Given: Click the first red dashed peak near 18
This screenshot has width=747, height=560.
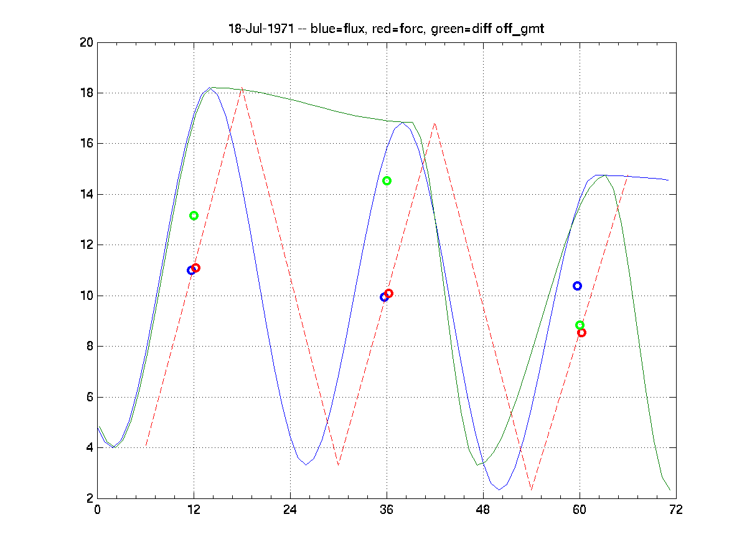Looking at the screenshot, I should point(242,88).
